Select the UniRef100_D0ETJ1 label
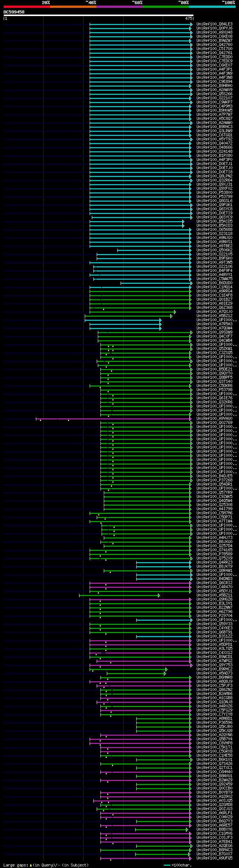Screen dimensions: 239x868 [x=214, y=164]
